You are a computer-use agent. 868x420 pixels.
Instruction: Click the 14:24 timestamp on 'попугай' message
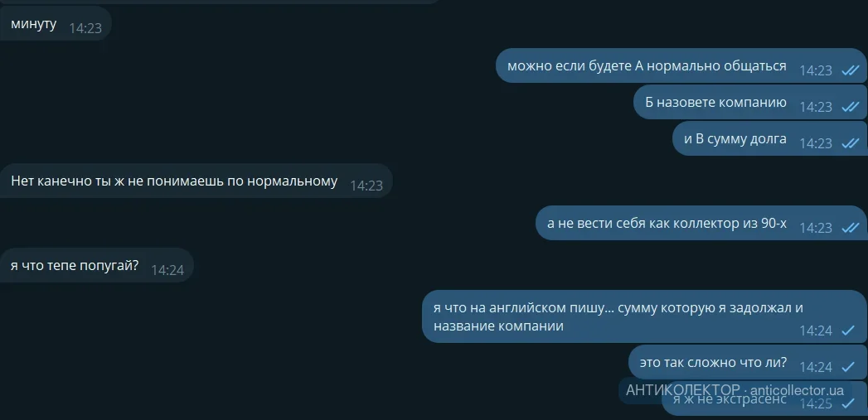click(167, 270)
